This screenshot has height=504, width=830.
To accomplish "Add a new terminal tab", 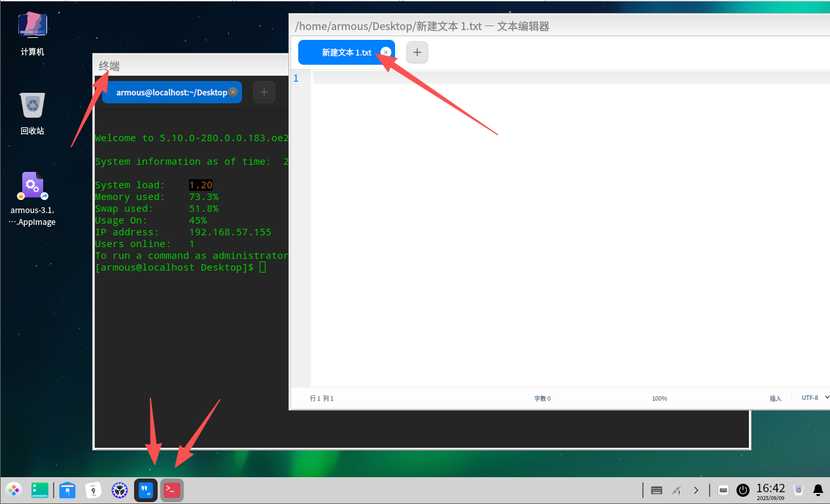I will (x=264, y=92).
